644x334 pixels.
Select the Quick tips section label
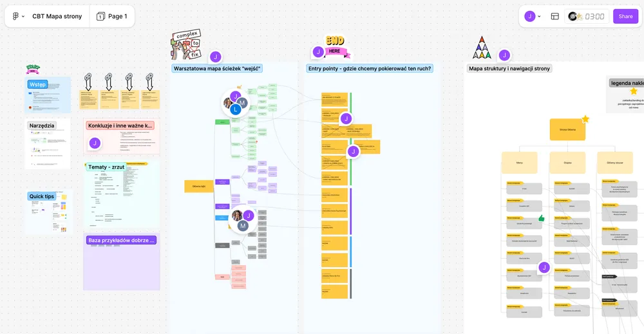(41, 196)
